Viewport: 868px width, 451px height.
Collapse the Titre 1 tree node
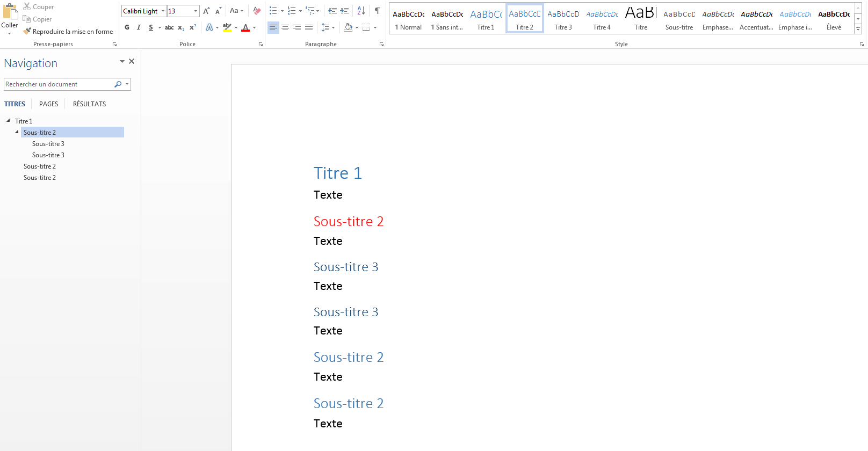click(8, 121)
